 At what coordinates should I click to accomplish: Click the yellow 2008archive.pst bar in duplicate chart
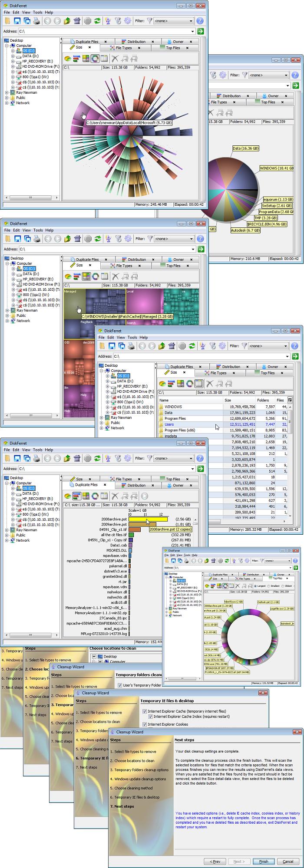[148, 519]
